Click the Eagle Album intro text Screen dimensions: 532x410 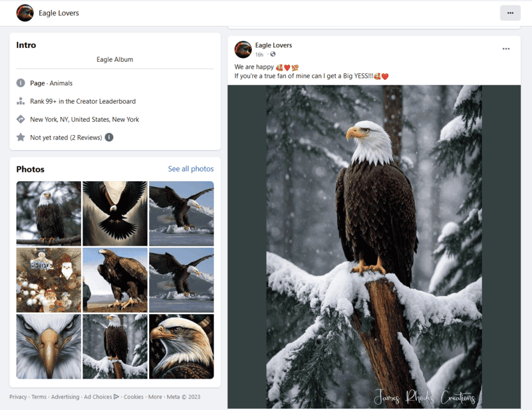point(114,59)
